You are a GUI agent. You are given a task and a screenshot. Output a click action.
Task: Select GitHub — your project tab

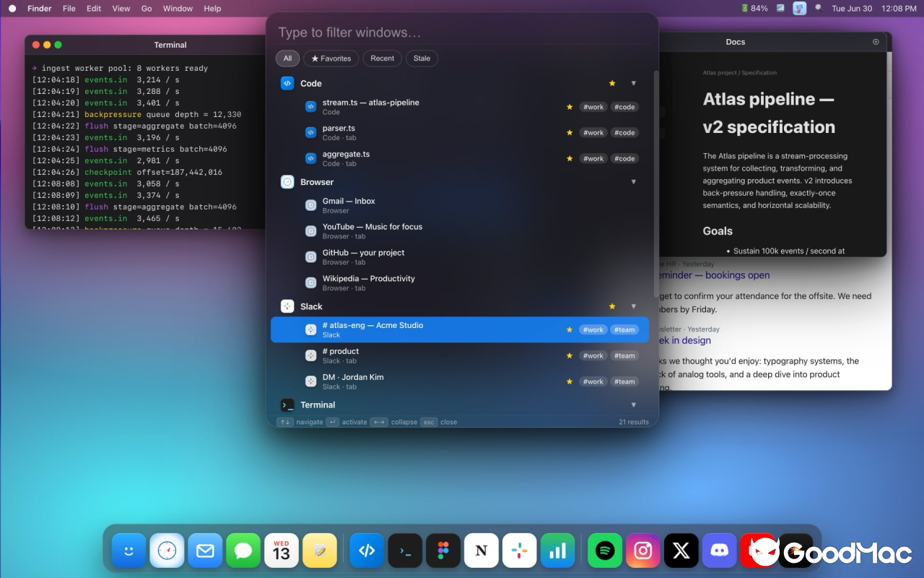pyautogui.click(x=460, y=257)
